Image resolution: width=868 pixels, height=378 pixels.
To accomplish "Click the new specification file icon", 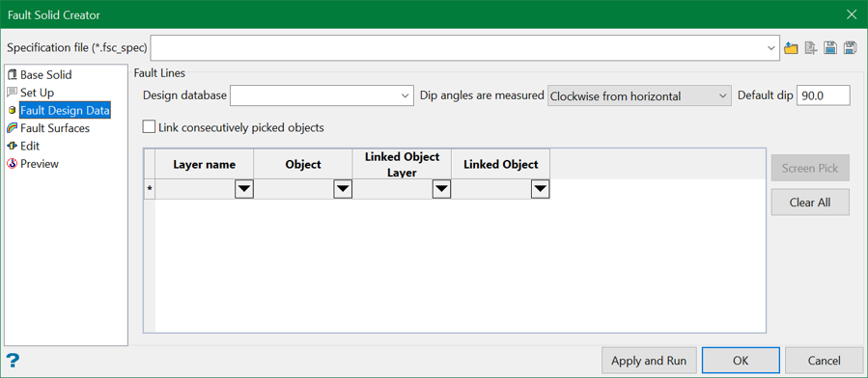I will tap(811, 48).
